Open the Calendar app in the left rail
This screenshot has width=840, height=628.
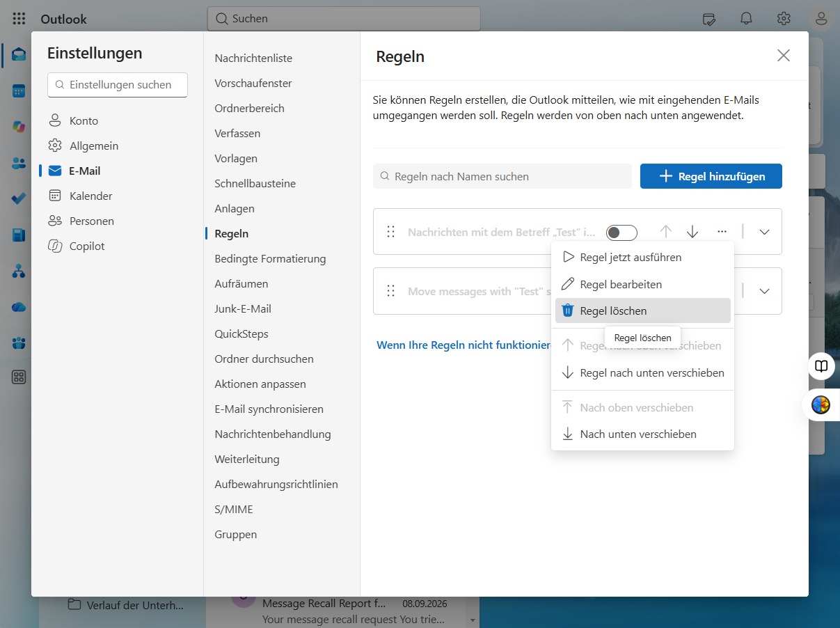pyautogui.click(x=19, y=91)
